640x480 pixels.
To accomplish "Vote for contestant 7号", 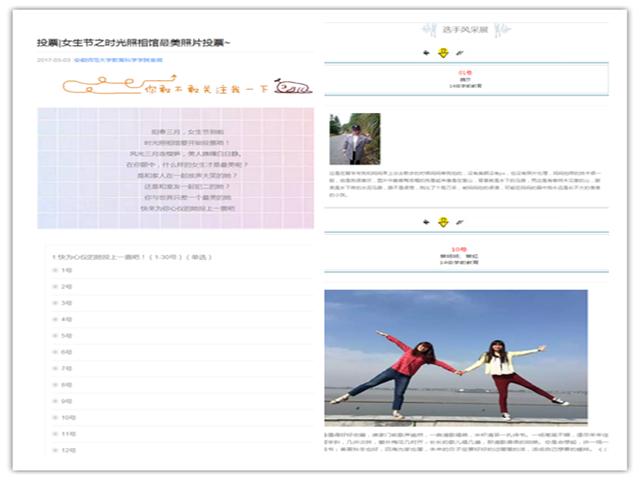I will point(55,368).
